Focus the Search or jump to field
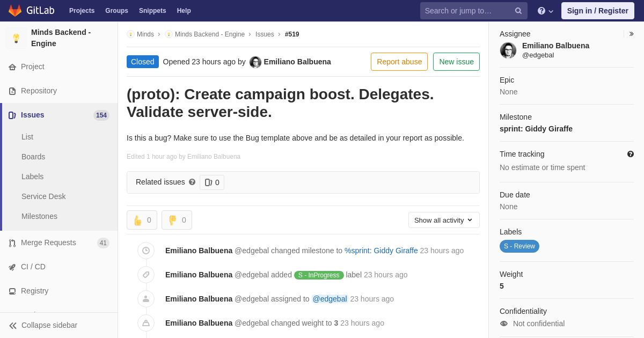The height and width of the screenshot is (338, 644). click(467, 11)
